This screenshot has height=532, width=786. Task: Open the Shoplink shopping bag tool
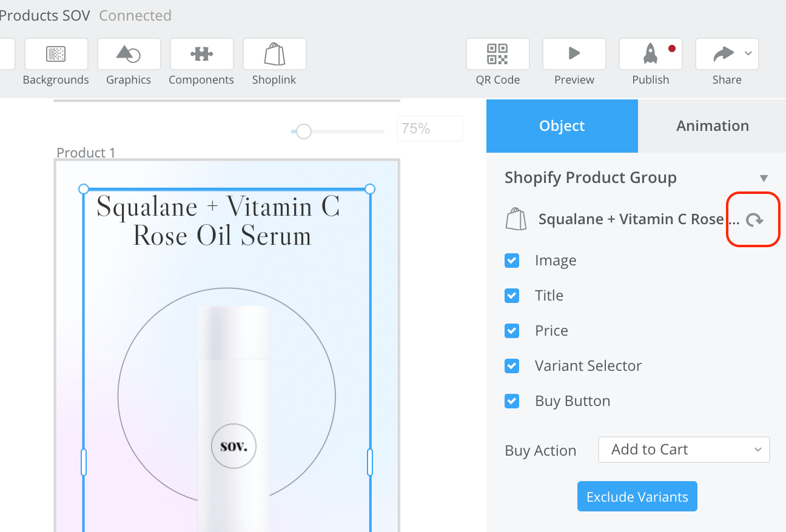click(x=274, y=55)
